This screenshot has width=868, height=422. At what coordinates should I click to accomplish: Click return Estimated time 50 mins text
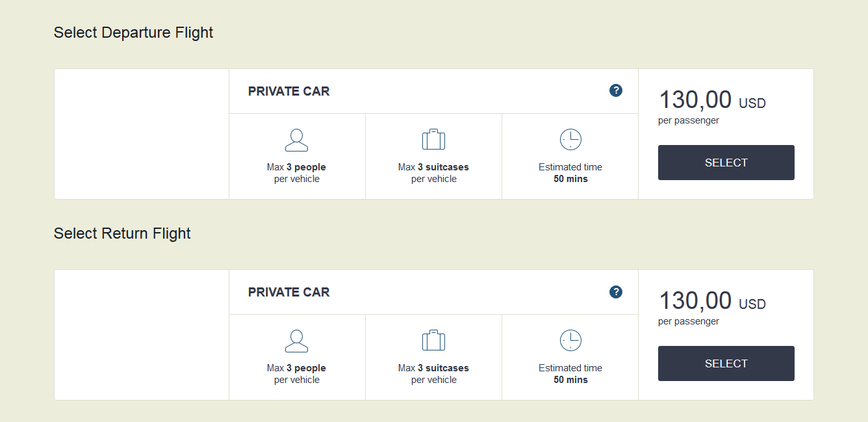point(570,374)
